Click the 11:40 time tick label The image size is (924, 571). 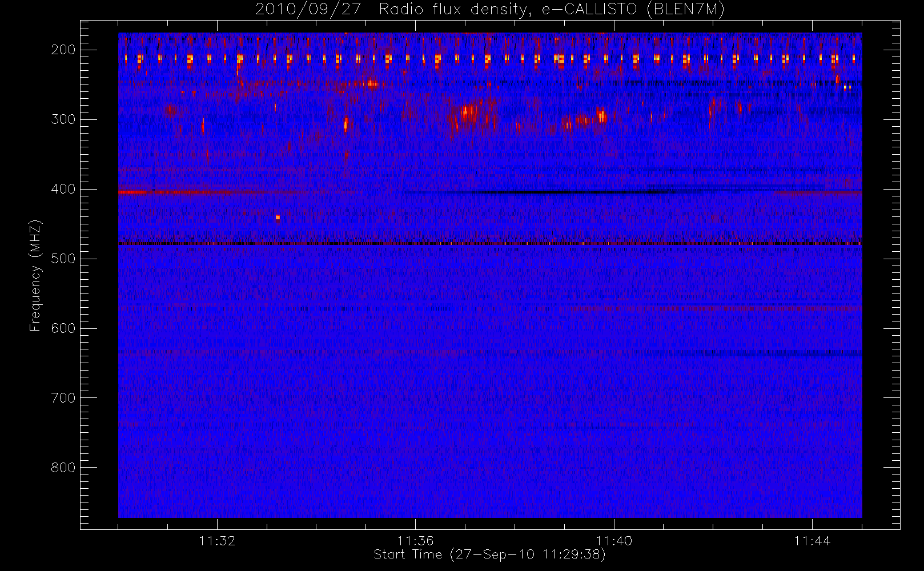(x=614, y=541)
